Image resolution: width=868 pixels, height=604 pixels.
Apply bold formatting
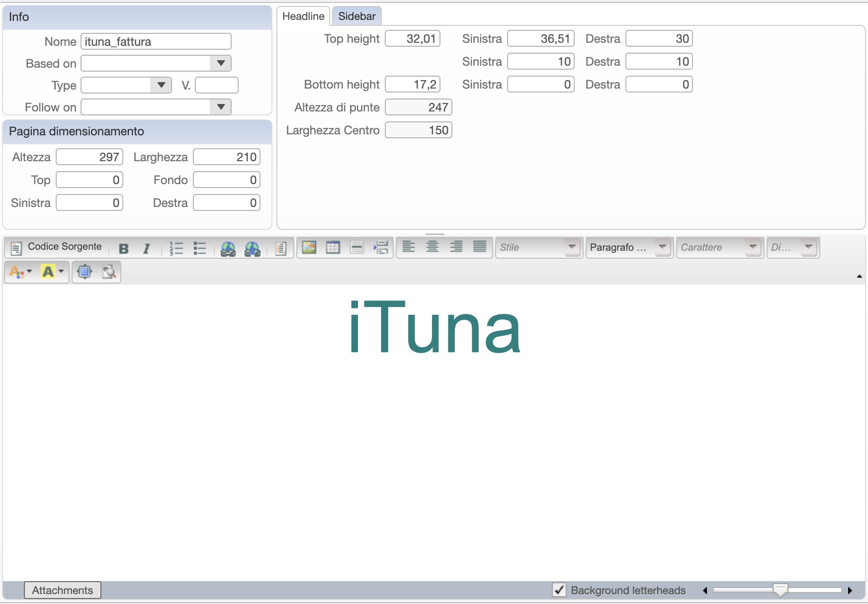tap(124, 248)
